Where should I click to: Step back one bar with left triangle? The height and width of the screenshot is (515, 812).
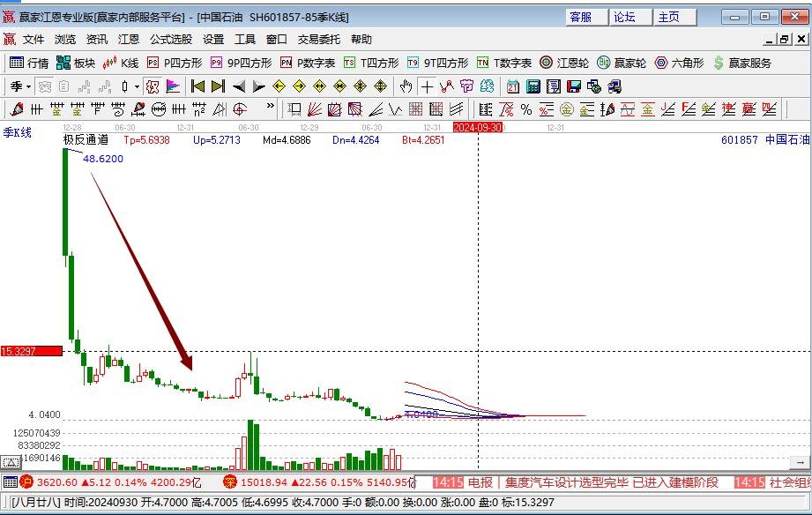238,86
